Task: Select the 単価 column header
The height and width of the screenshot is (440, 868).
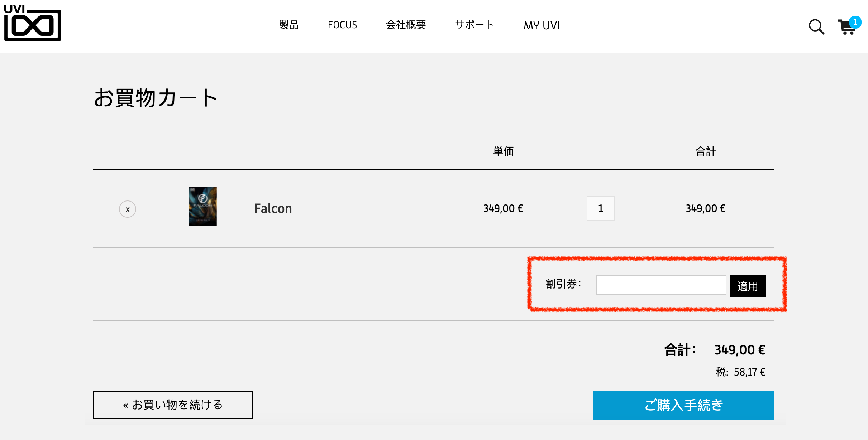Action: coord(503,151)
